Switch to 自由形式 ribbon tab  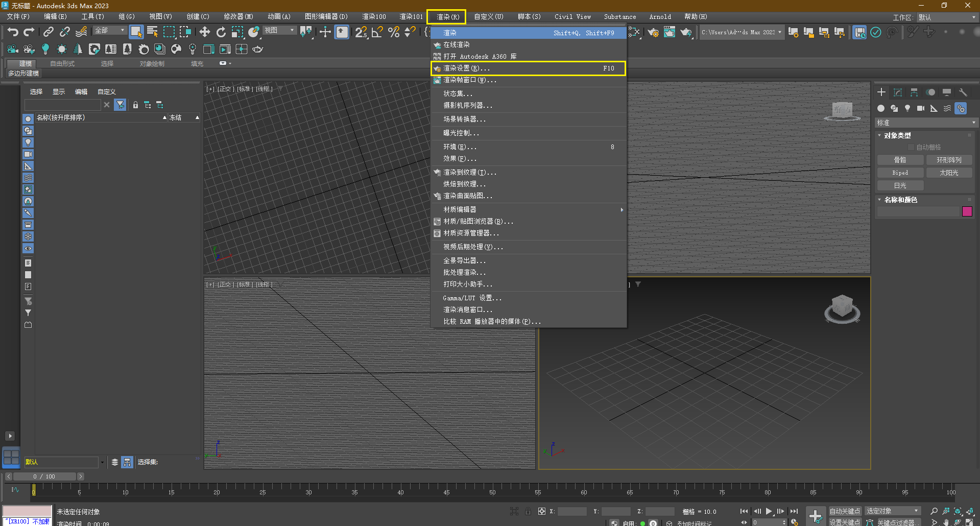[62, 64]
